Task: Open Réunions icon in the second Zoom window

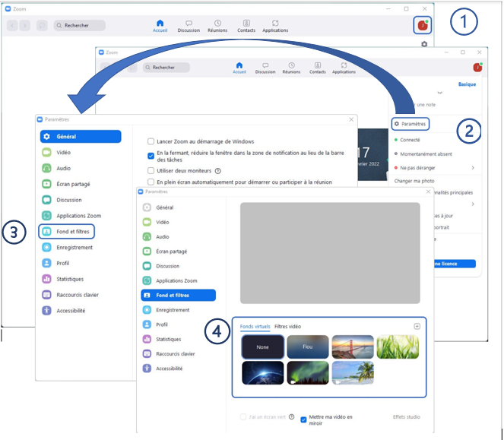Action: pyautogui.click(x=292, y=65)
